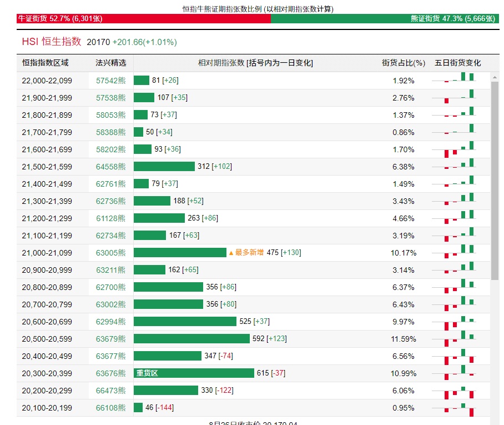This screenshot has width=504, height=425.
Task: Click the 最多新增 marker icon
Action: 231,253
